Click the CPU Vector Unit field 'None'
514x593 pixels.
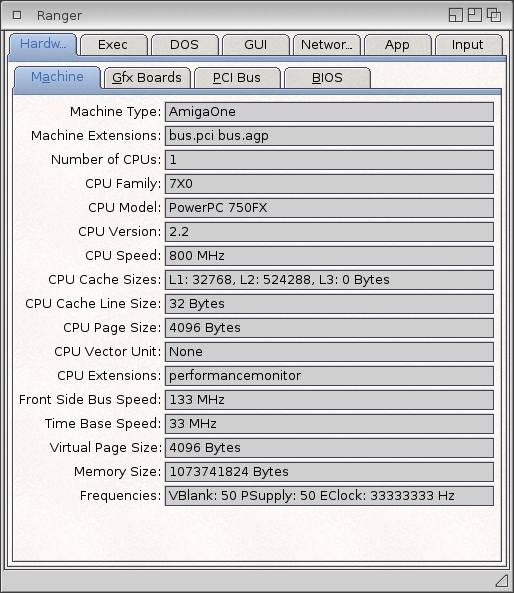coord(329,352)
